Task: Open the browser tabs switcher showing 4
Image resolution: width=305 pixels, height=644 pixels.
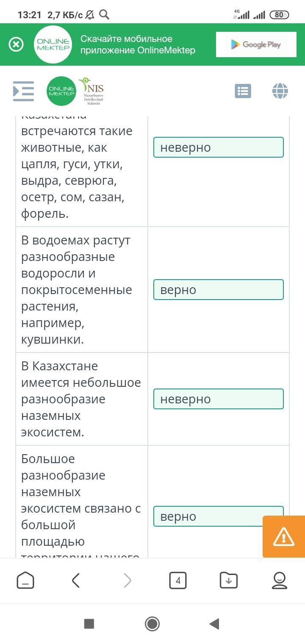Action: coord(178,580)
